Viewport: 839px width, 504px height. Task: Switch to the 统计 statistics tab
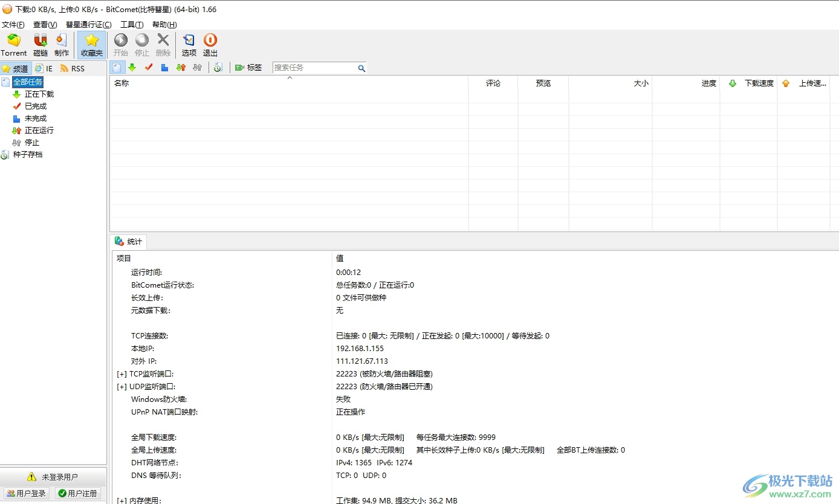129,242
